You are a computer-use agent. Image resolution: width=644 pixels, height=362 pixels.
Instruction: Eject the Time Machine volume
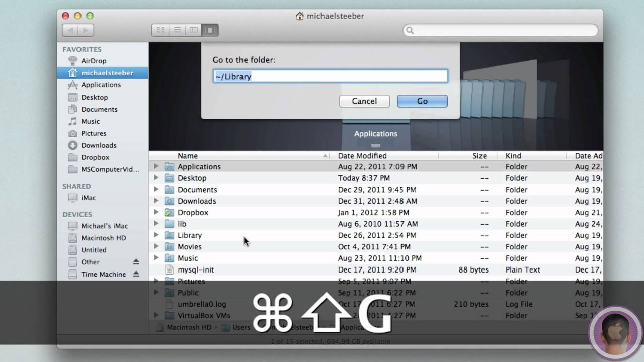click(x=136, y=274)
